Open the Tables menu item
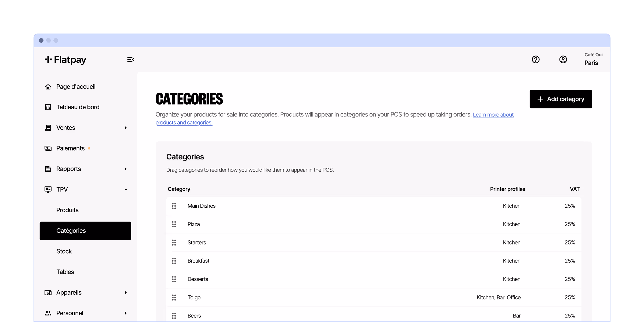This screenshot has height=322, width=644. (65, 272)
